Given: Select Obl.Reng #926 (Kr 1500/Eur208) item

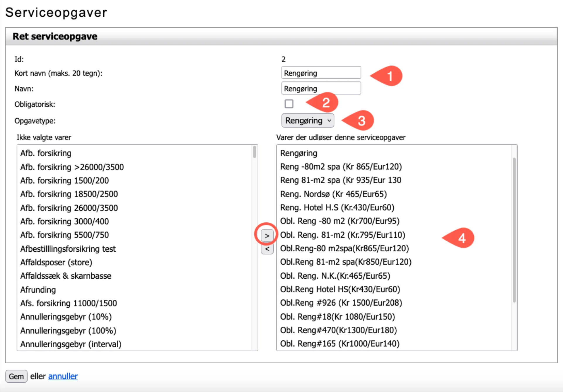Looking at the screenshot, I should pos(341,303).
